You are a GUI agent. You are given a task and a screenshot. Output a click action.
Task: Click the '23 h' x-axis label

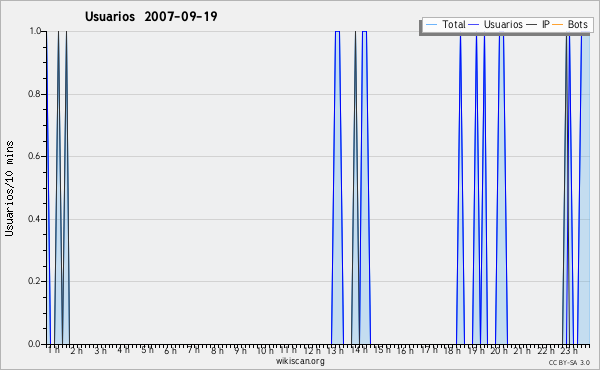coord(569,350)
